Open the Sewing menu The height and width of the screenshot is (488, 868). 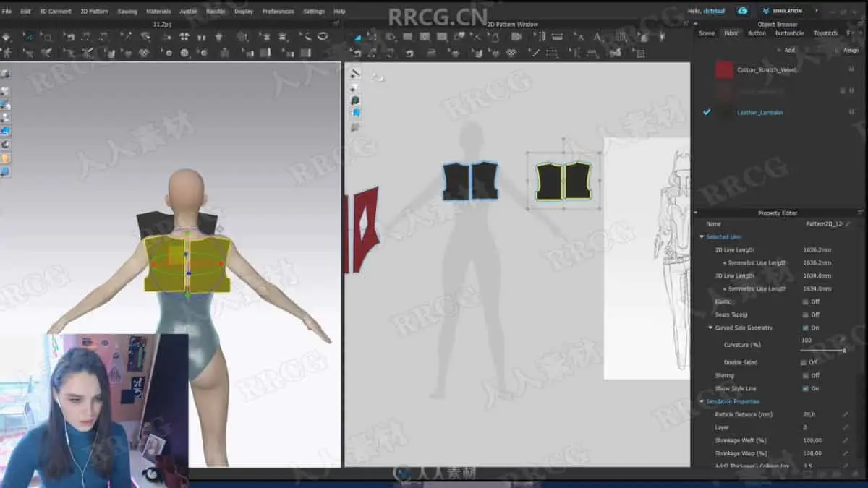127,12
